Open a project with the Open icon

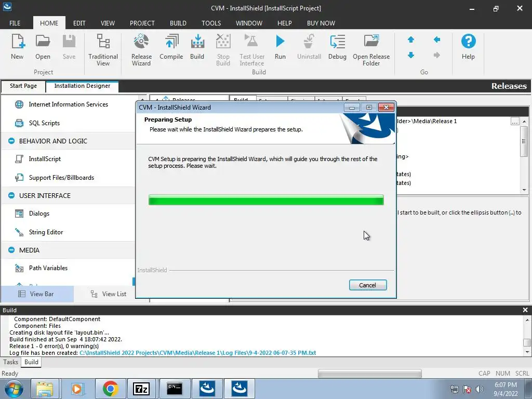(x=43, y=47)
